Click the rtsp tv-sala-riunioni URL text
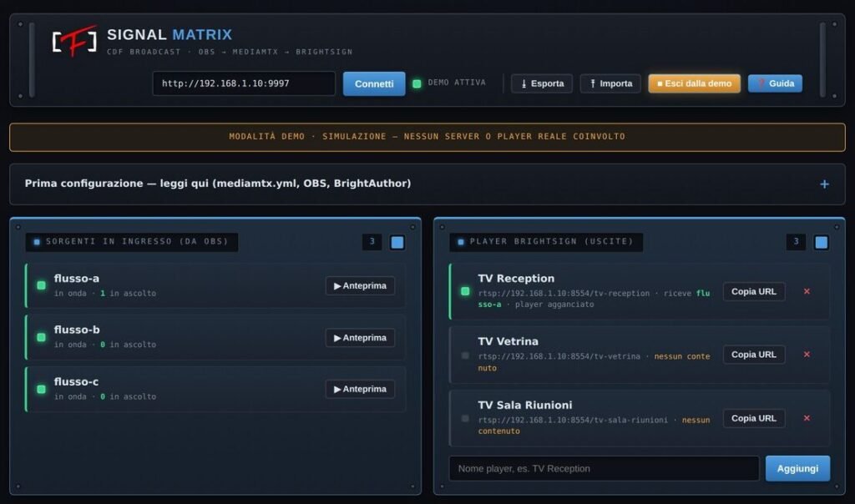 click(573, 420)
